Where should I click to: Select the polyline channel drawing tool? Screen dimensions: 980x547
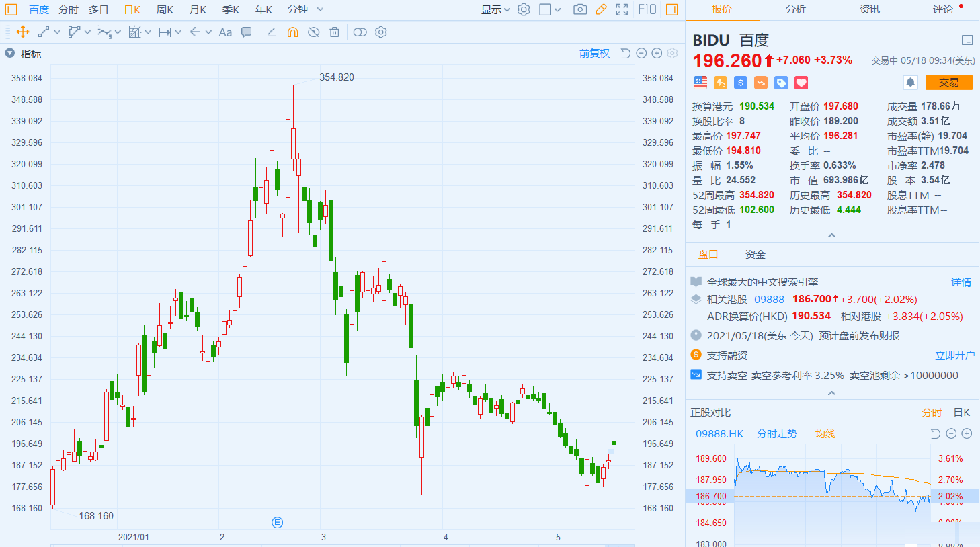tap(74, 32)
